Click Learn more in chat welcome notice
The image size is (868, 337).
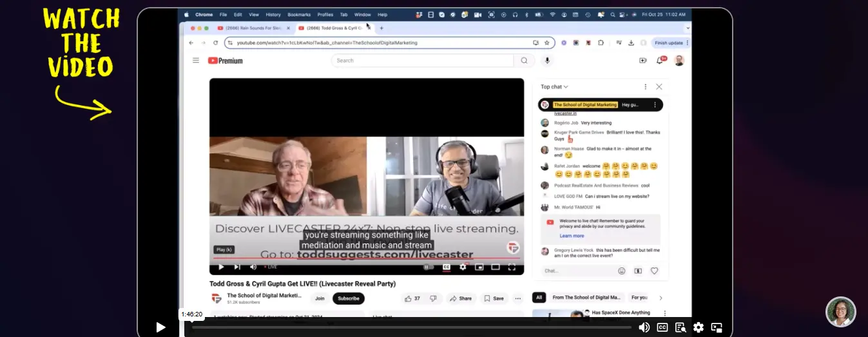[572, 236]
